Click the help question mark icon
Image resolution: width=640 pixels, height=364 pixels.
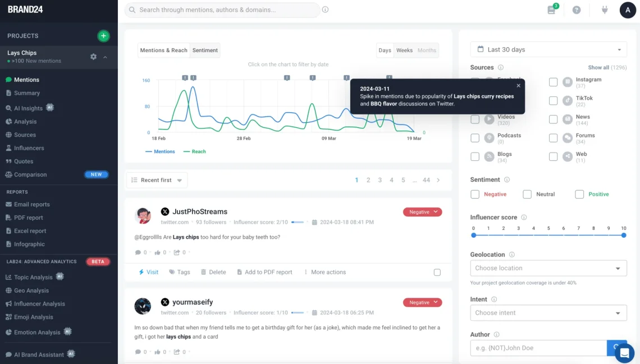pos(577,10)
